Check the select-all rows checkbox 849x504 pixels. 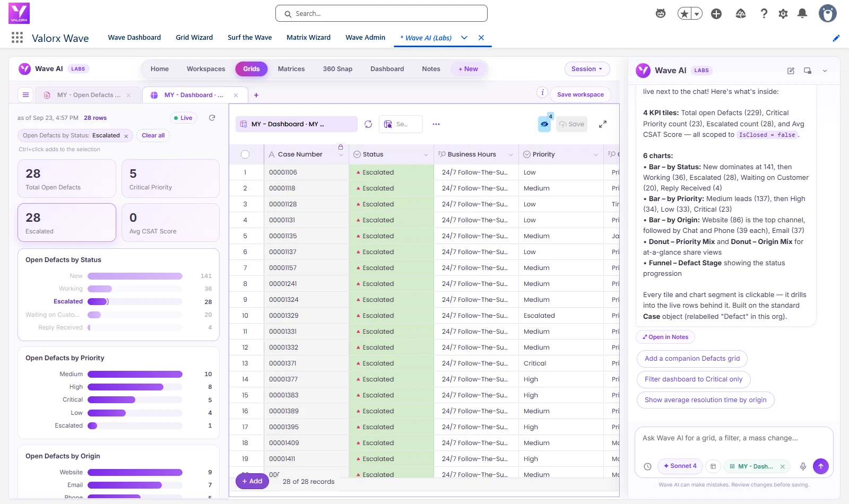tap(245, 154)
